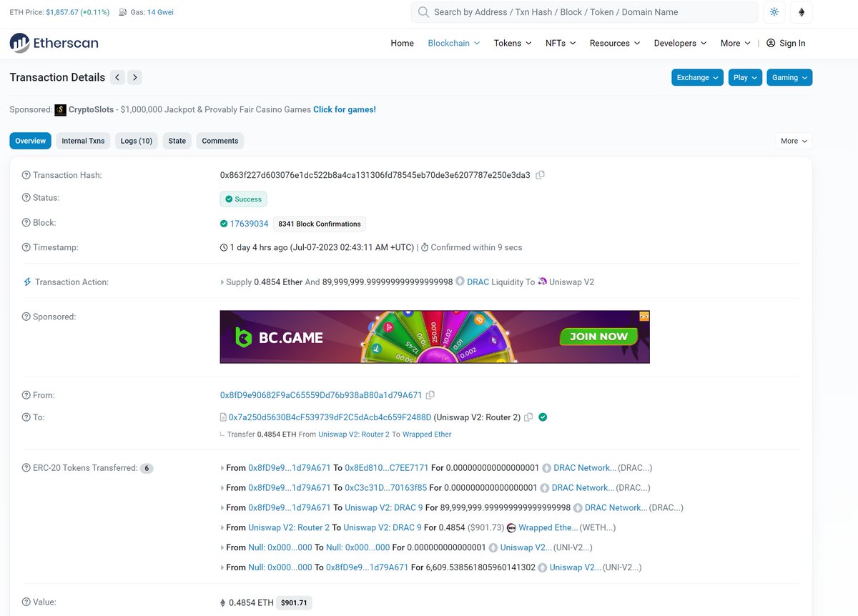Switch to the Internal Txns tab
Screen dimensions: 858x616
coord(83,141)
